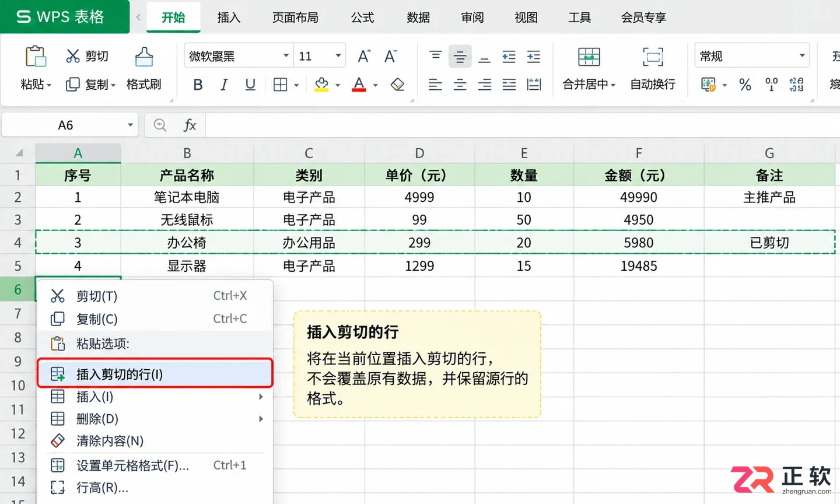The width and height of the screenshot is (840, 504).
Task: Expand fill color dropdown arrow
Action: point(338,86)
